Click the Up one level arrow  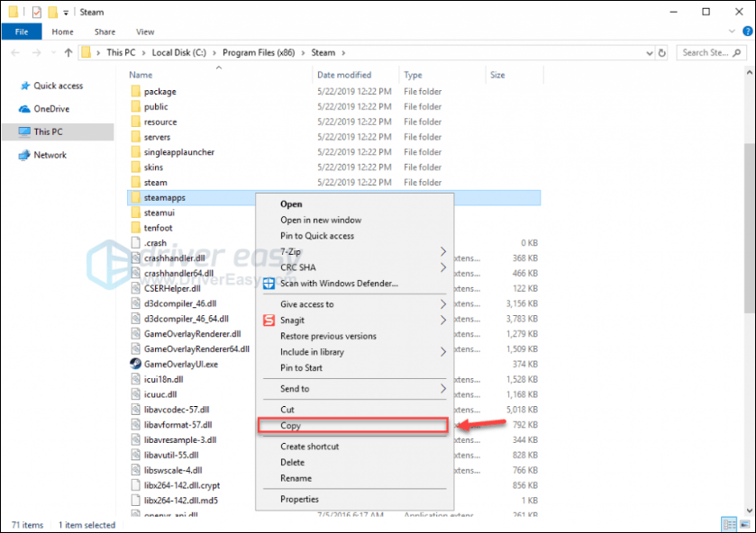point(68,53)
